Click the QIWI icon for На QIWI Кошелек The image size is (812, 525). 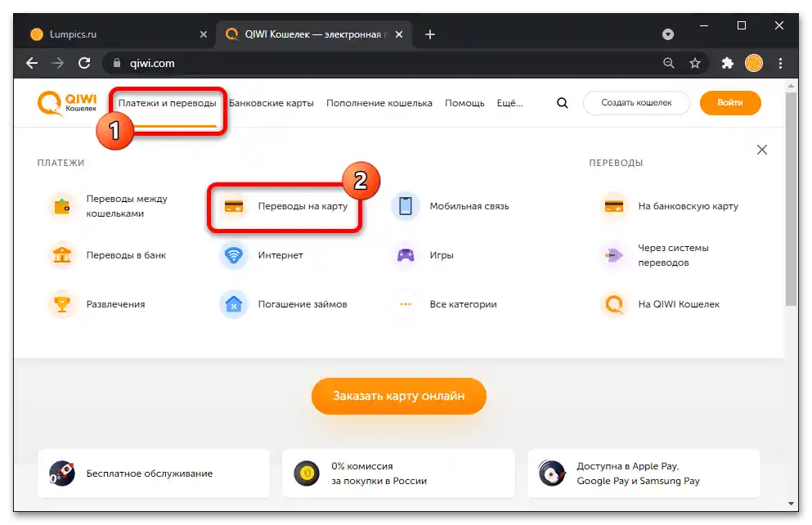point(614,304)
